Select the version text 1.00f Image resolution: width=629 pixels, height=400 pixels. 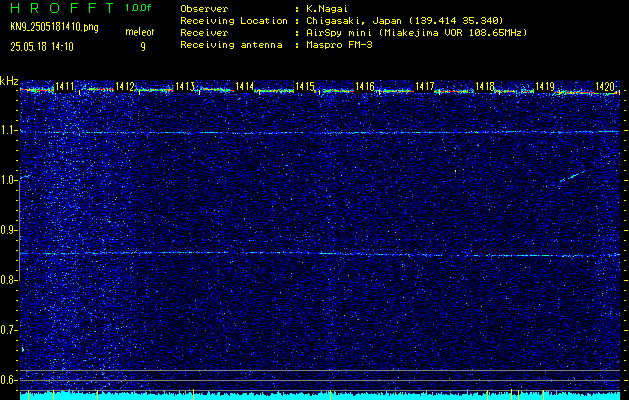(138, 8)
